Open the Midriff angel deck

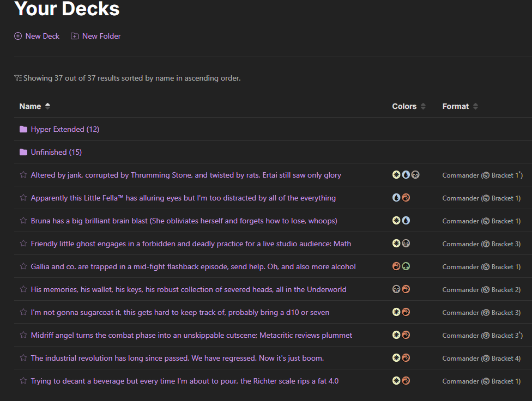(x=191, y=335)
